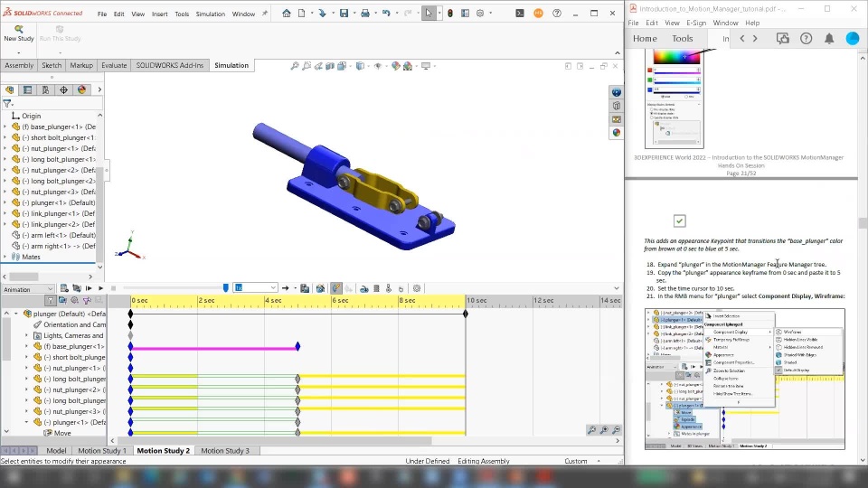Switch to Motion Study 3 tab
The height and width of the screenshot is (488, 868).
click(x=225, y=450)
